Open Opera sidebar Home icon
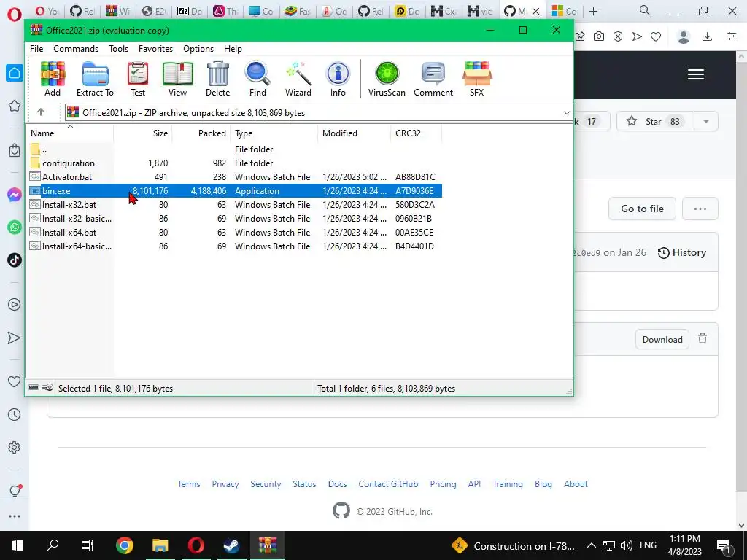This screenshot has height=560, width=747. (15, 73)
